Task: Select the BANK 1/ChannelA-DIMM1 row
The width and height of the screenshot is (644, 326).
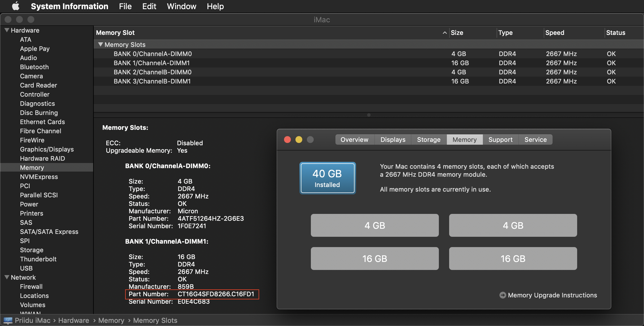Action: [x=369, y=63]
